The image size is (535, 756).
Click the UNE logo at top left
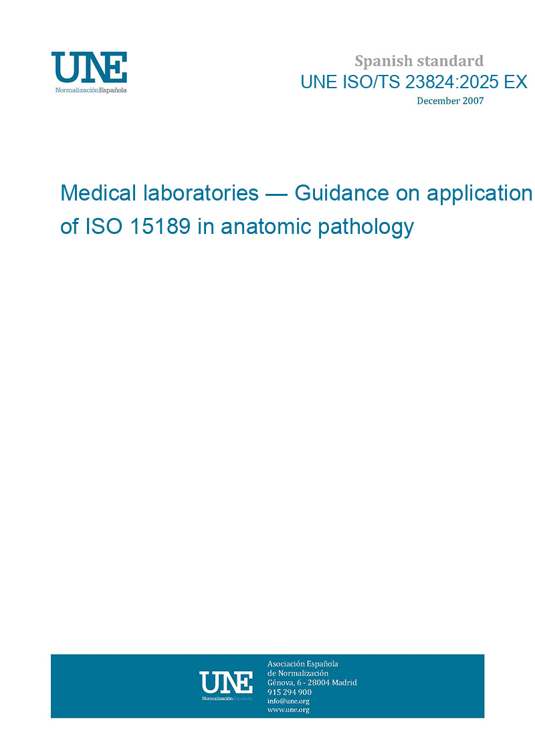89,67
